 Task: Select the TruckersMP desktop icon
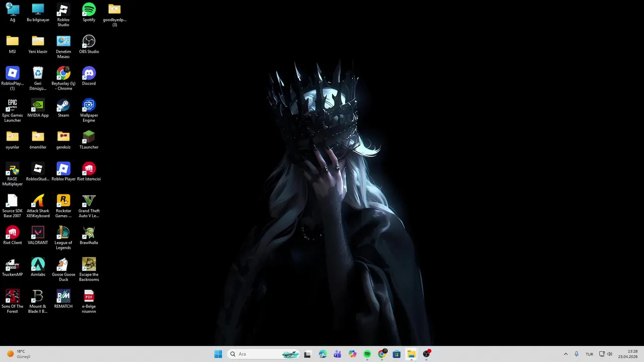tap(13, 267)
